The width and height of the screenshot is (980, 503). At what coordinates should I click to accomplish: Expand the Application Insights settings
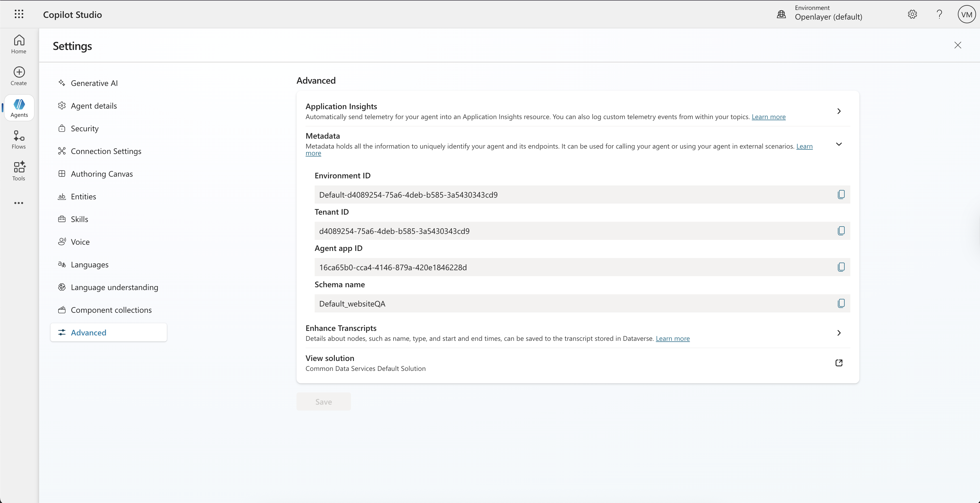point(839,111)
